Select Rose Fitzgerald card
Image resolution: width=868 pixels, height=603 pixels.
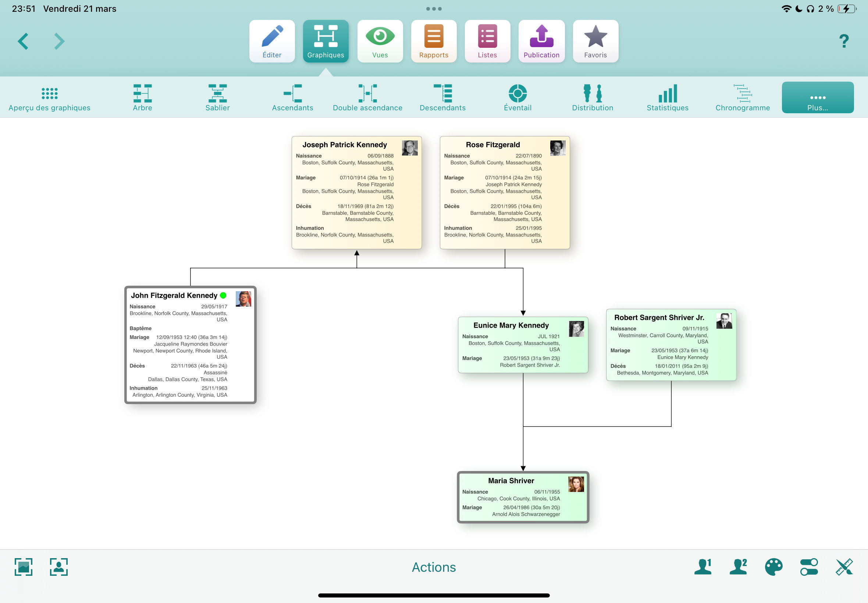505,193
